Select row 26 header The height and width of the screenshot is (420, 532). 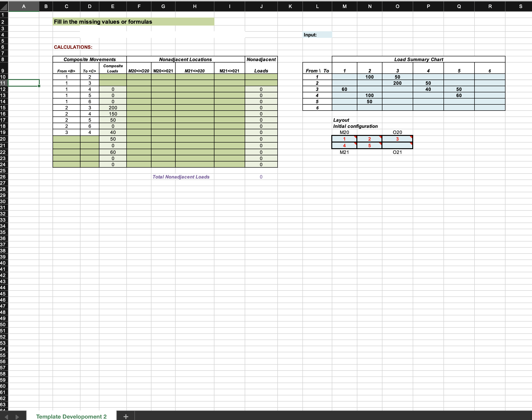click(x=3, y=177)
